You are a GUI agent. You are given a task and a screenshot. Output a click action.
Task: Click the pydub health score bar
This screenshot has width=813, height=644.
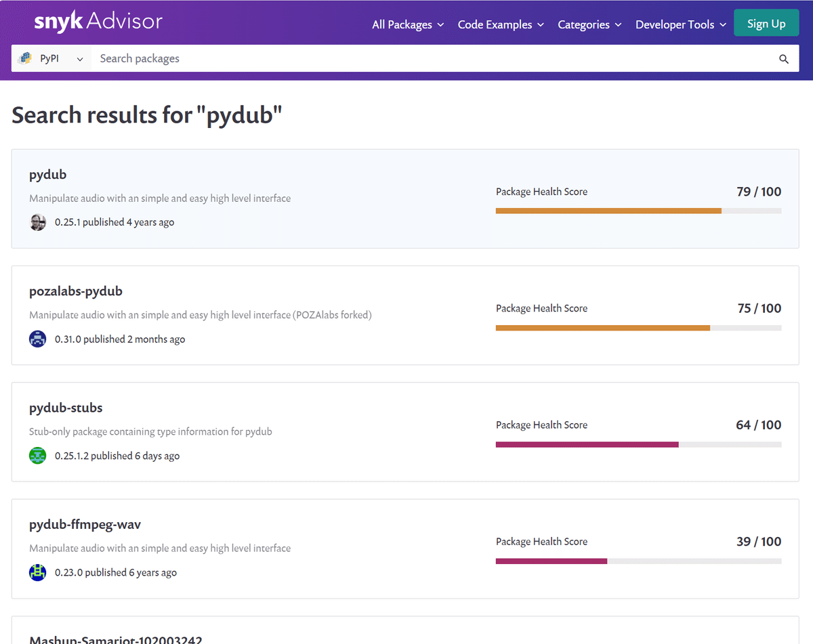(x=638, y=211)
